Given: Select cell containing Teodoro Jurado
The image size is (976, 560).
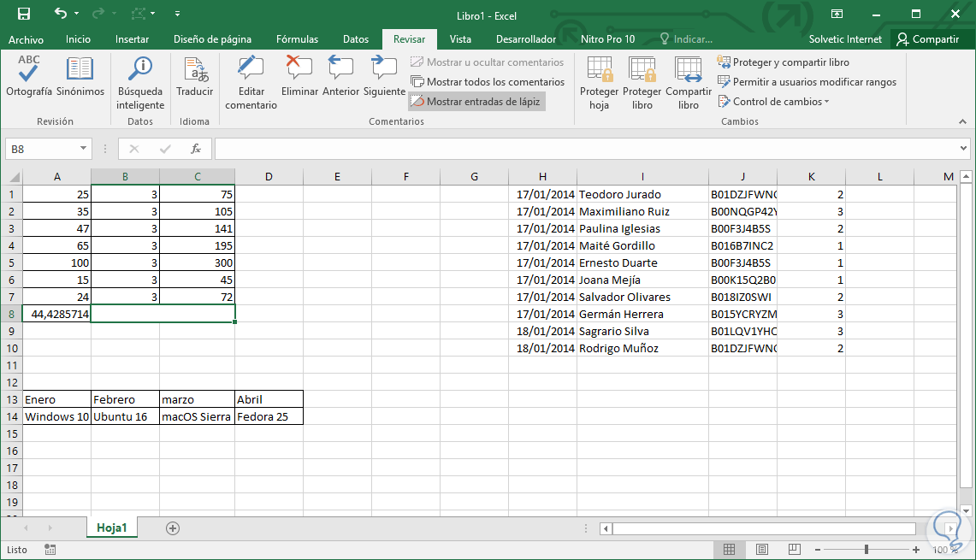Looking at the screenshot, I should pyautogui.click(x=642, y=194).
